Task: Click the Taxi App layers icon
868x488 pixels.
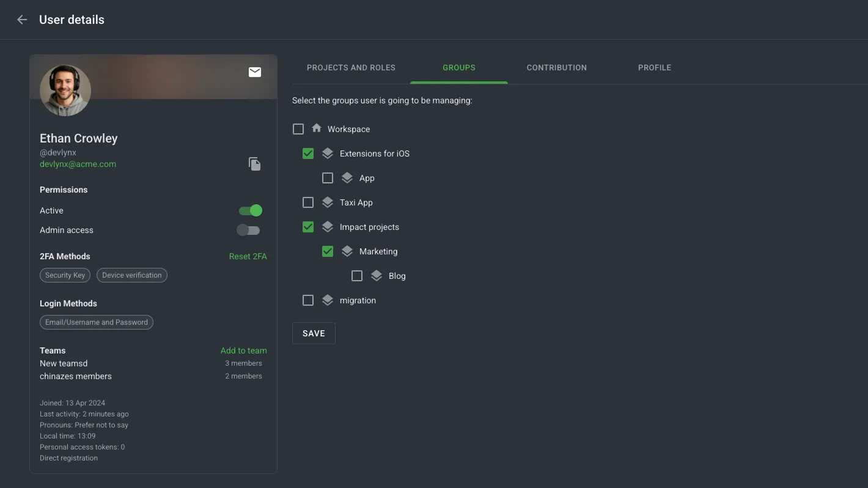Action: click(x=328, y=202)
